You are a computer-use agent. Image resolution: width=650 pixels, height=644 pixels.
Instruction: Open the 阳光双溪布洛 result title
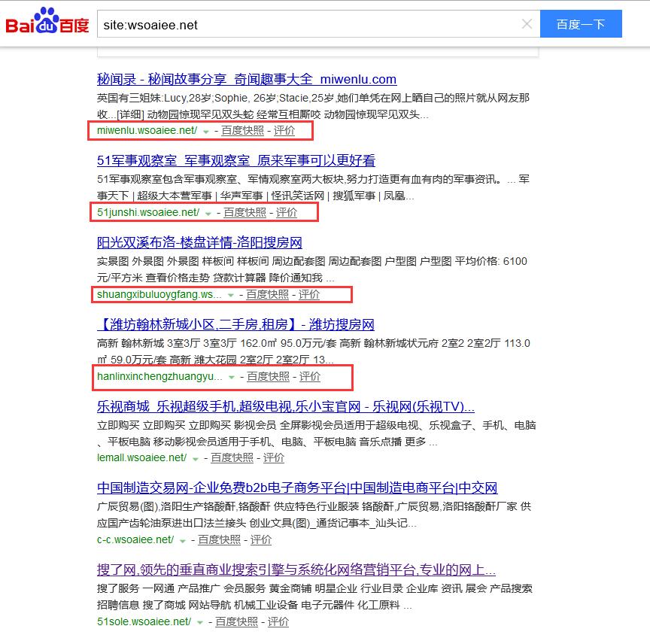point(199,242)
